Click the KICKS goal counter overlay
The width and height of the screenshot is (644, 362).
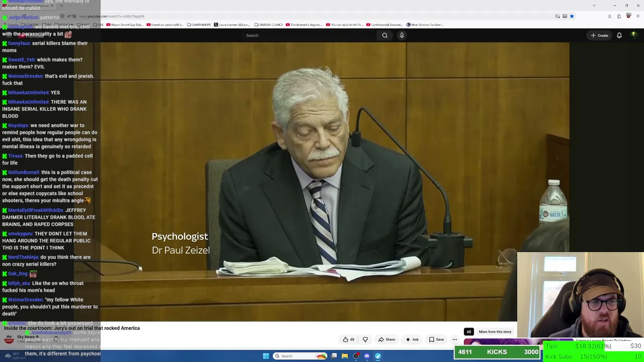[498, 352]
